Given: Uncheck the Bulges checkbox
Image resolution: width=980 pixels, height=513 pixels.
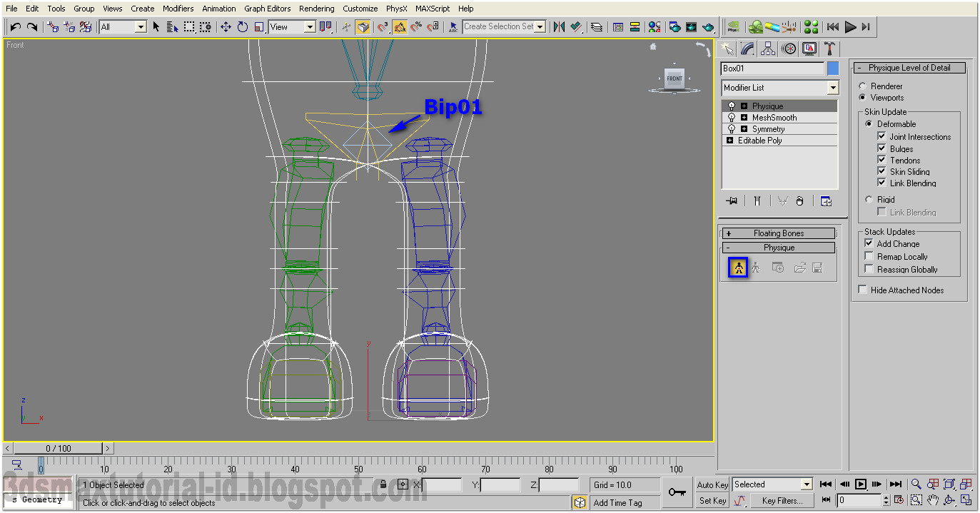Looking at the screenshot, I should [x=882, y=148].
